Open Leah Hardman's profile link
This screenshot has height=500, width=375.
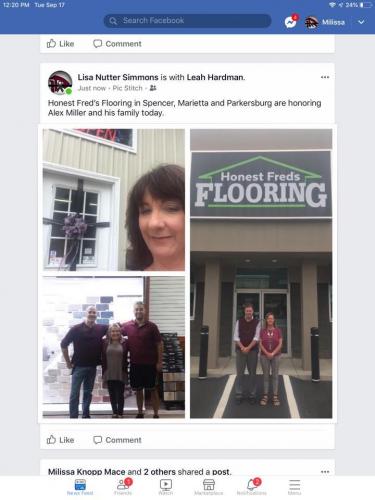215,77
